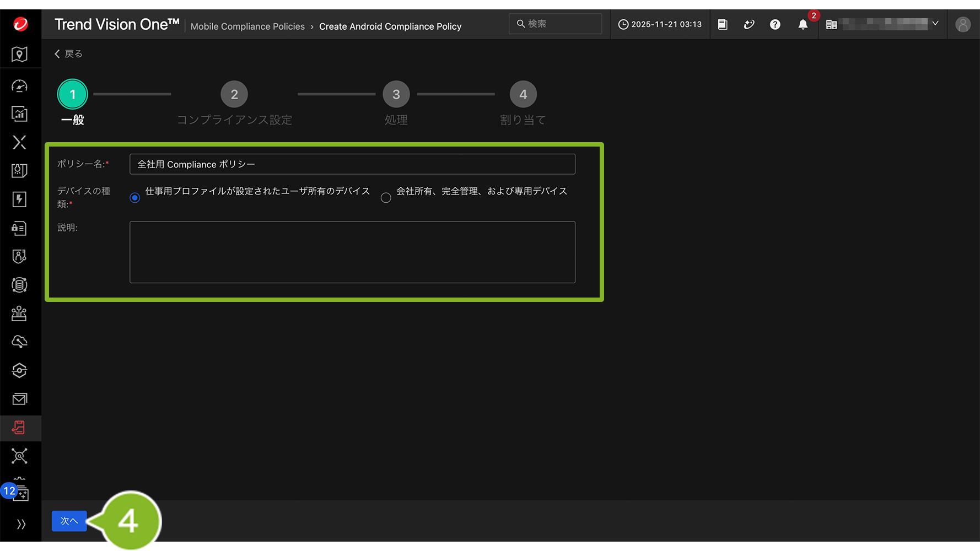This screenshot has height=551, width=980.
Task: Open the dashboard gauge sidebar icon
Action: [x=19, y=86]
